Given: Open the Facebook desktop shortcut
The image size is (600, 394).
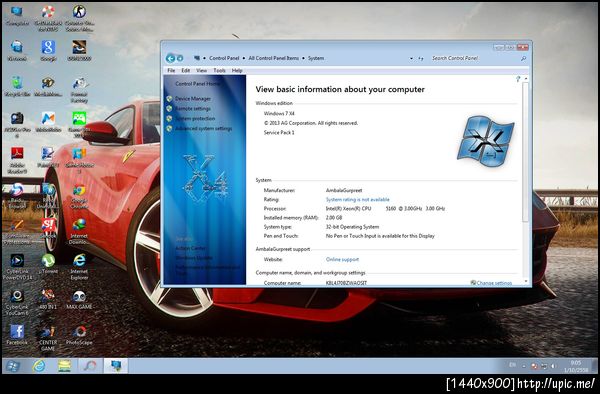Looking at the screenshot, I should pyautogui.click(x=17, y=335).
